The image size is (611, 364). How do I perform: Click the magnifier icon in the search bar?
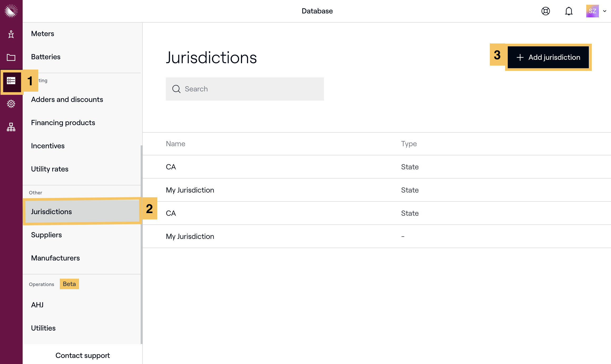176,89
